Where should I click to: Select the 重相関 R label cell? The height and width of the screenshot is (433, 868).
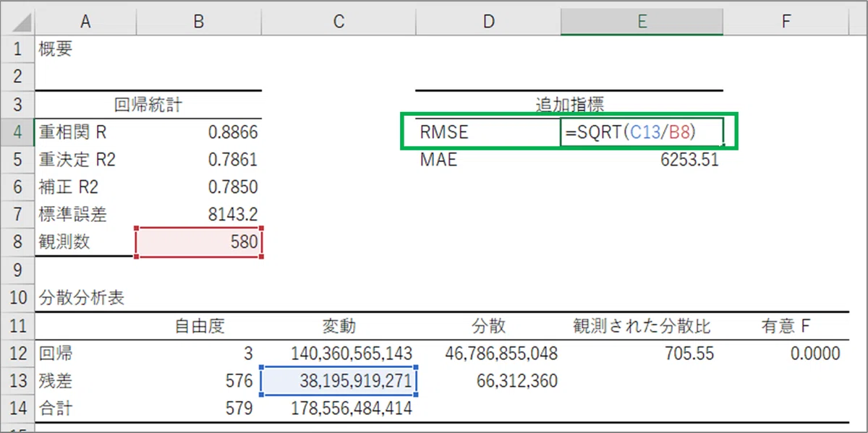[x=85, y=132]
